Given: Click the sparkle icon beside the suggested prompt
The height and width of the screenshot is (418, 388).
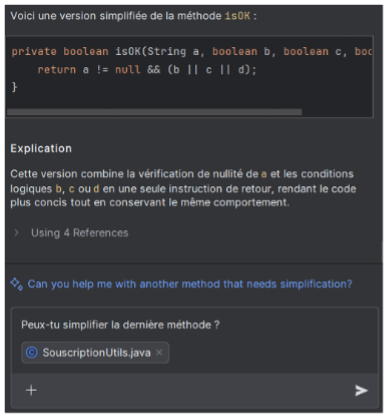Looking at the screenshot, I should [17, 284].
